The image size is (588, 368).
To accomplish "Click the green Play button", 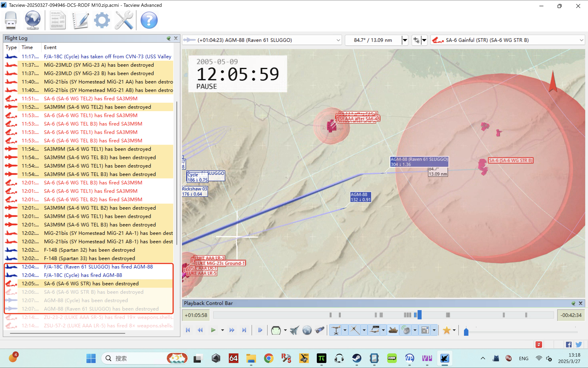I will 213,330.
